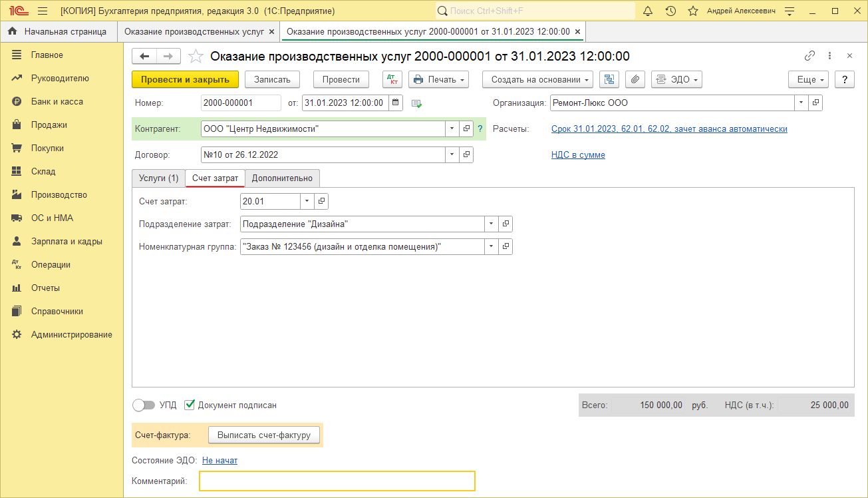Open the Подразделение затрат record icon
This screenshot has height=498, width=868.
506,224
